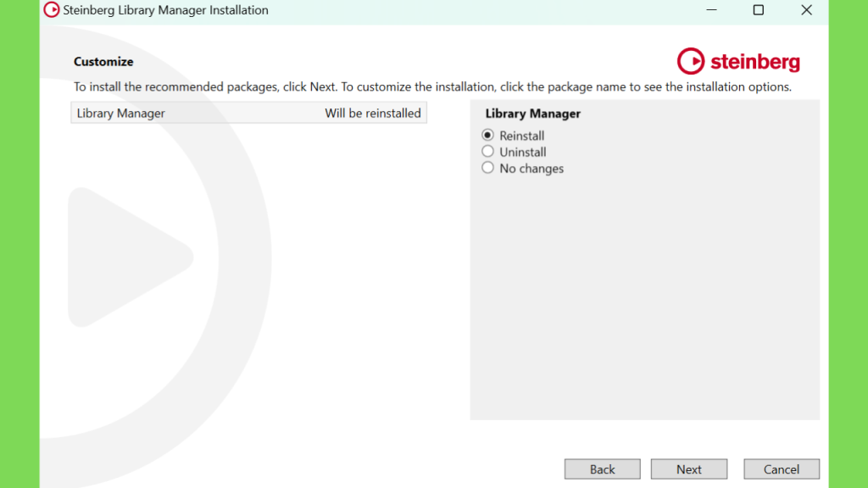This screenshot has height=488, width=868.
Task: Choose the Uninstall radio option
Action: (x=487, y=152)
